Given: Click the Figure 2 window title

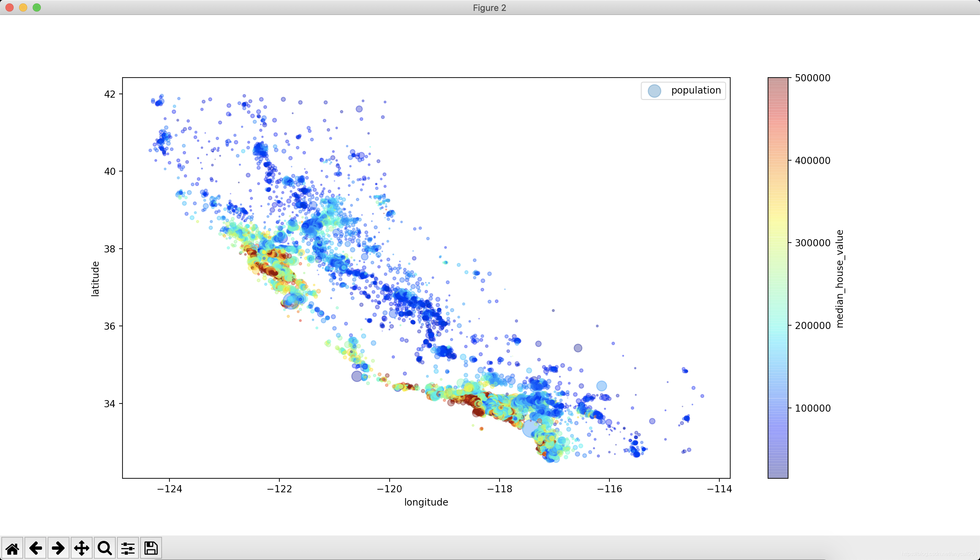Looking at the screenshot, I should pyautogui.click(x=489, y=8).
